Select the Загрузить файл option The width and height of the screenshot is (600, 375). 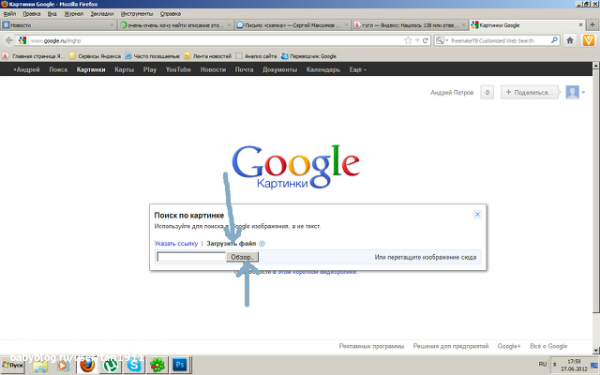click(x=231, y=243)
